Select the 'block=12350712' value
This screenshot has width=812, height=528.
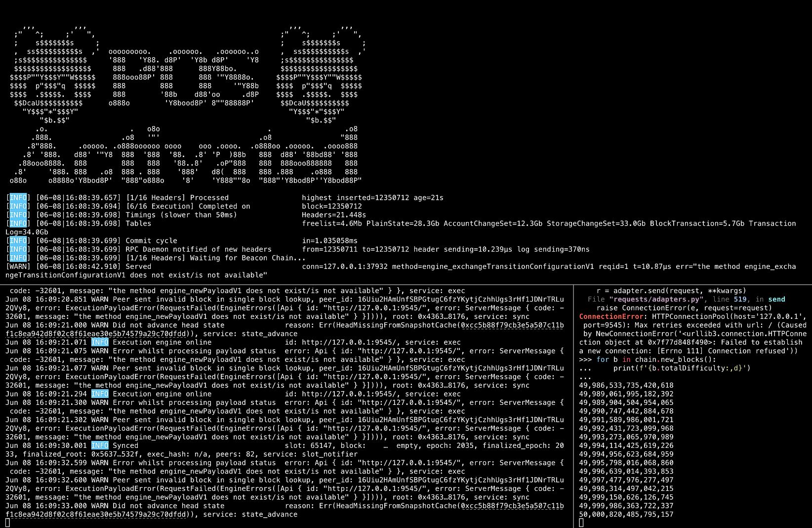[332, 206]
